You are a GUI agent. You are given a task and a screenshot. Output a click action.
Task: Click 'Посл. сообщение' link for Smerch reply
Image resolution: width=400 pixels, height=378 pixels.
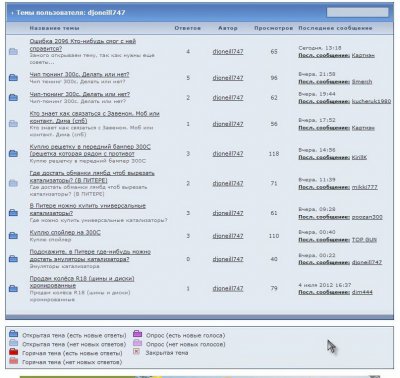tap(324, 82)
